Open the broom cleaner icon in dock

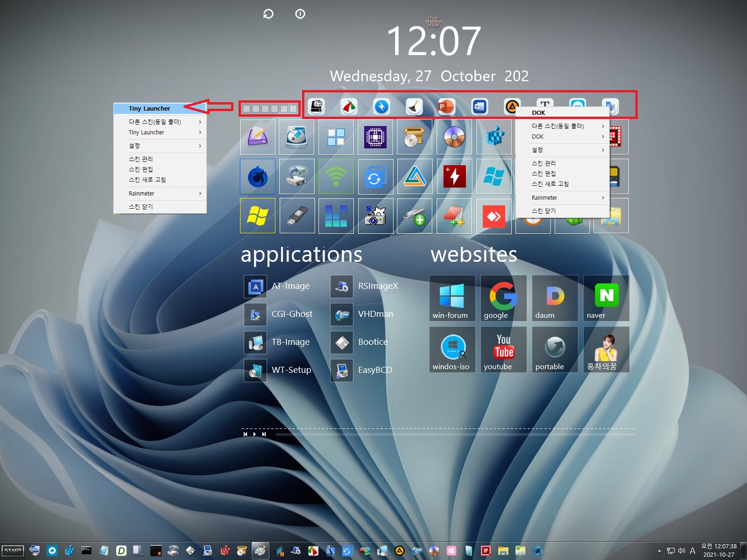(x=414, y=107)
